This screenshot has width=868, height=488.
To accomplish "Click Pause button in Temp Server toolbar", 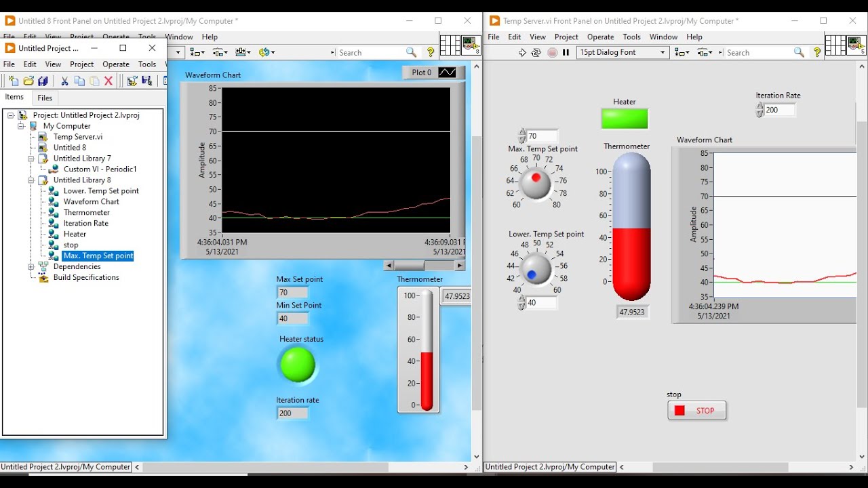I will tap(566, 52).
